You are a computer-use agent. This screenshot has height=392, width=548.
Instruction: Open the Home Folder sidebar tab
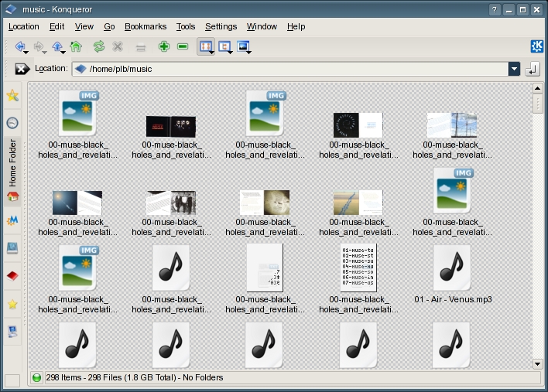[12, 171]
